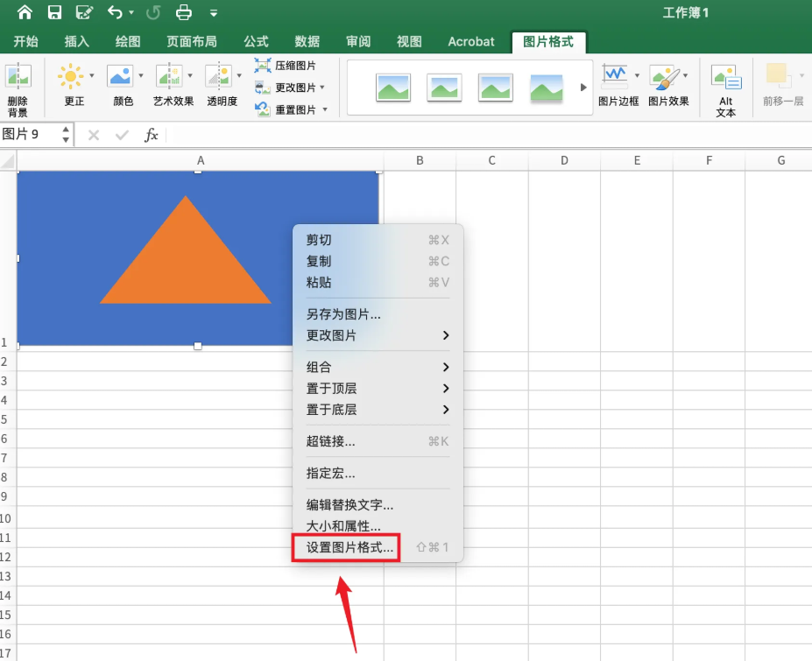Expand the ribbon 重置图片 dropdown arrow

(x=325, y=109)
